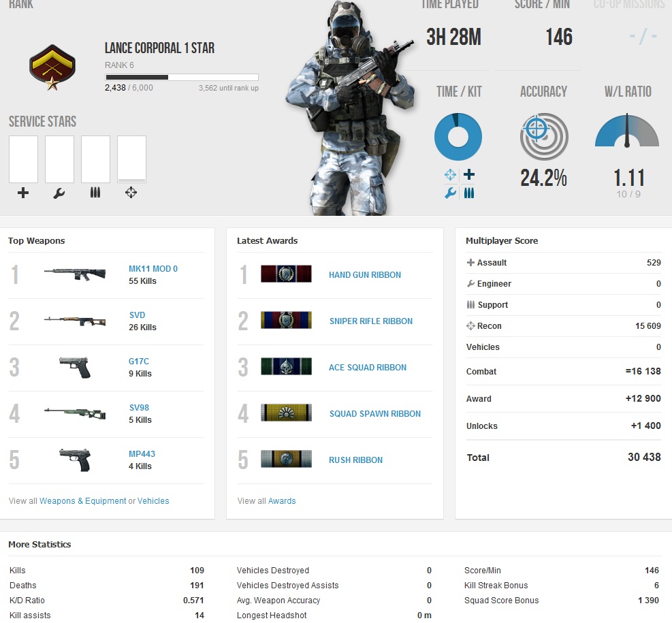
Task: Click the Time / Kit donut chart
Action: pyautogui.click(x=458, y=137)
